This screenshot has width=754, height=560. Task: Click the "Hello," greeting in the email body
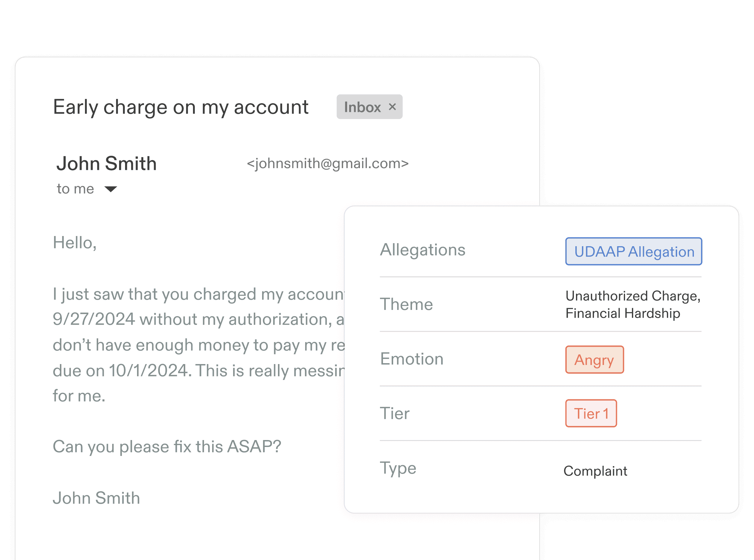pos(75,243)
